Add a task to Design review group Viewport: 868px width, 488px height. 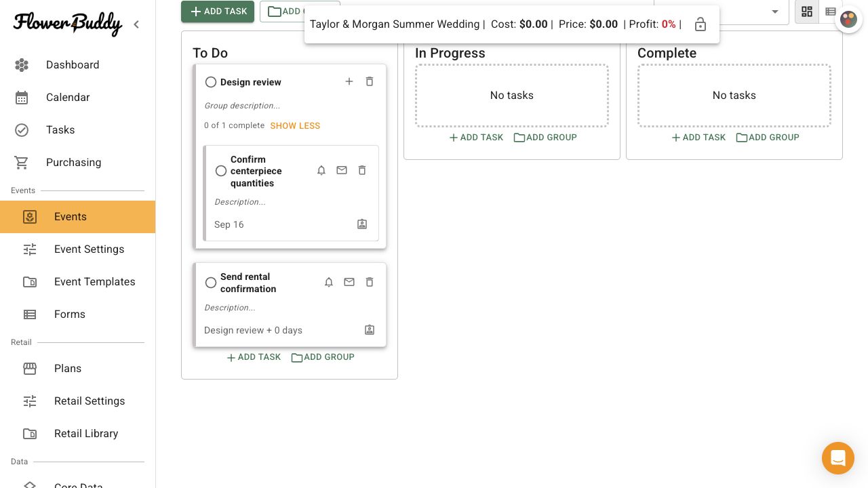(x=349, y=81)
